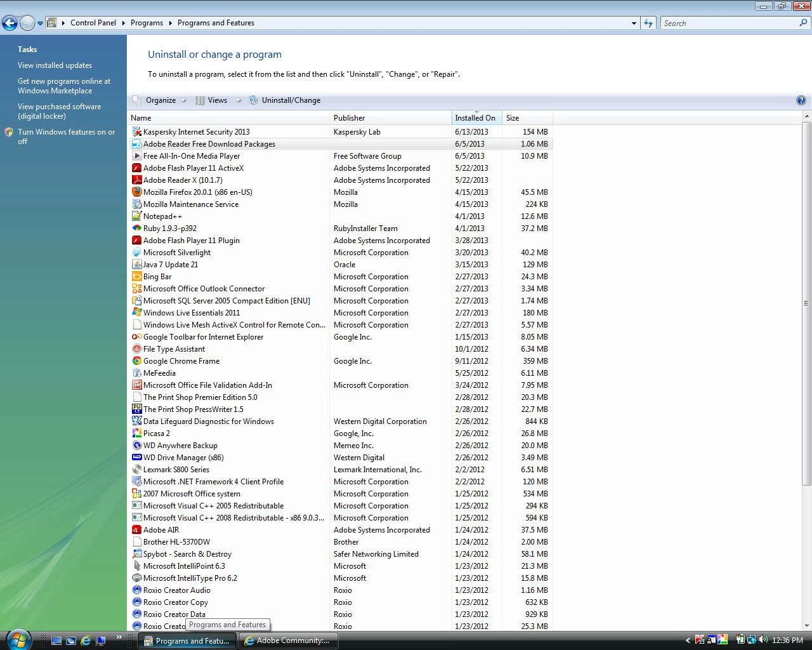Launch Internet Explorer from Quick Launch
Image resolution: width=812 pixels, height=650 pixels.
pos(86,640)
